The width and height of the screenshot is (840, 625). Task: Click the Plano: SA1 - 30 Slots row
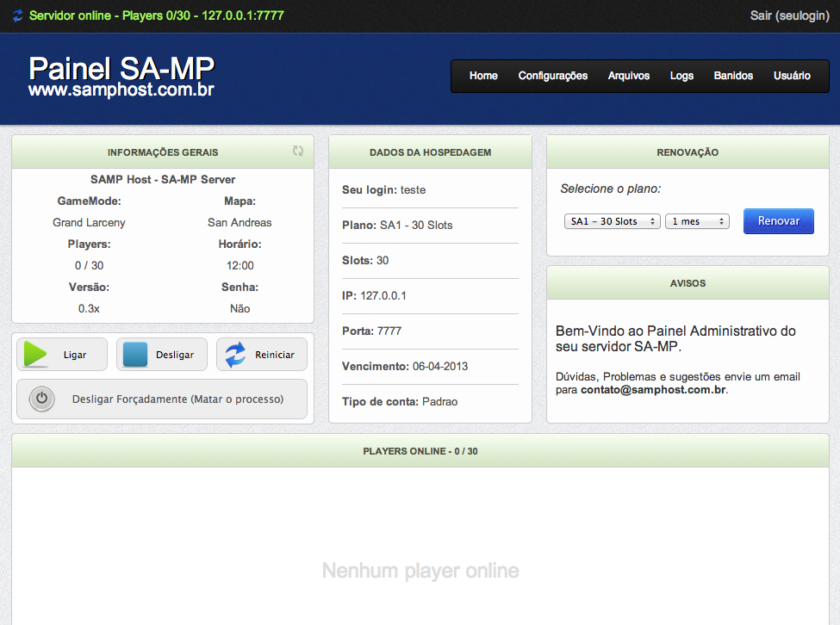click(x=430, y=226)
